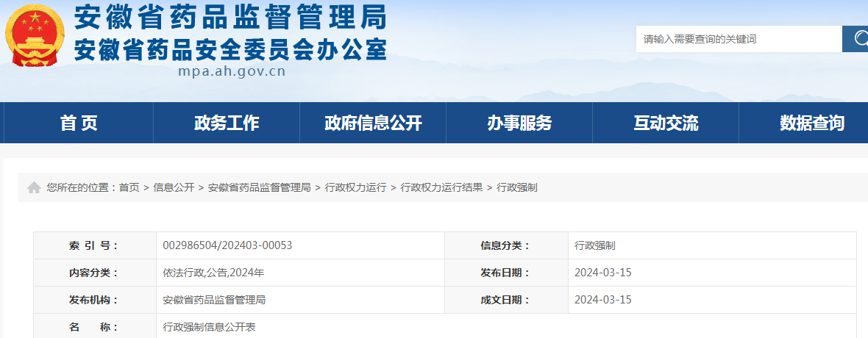Click the 行政强制 breadcrumb link
The height and width of the screenshot is (338, 868).
[517, 187]
